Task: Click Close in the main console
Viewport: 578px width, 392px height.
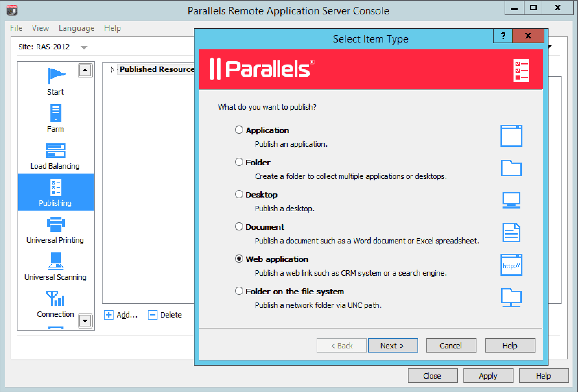Action: coord(433,376)
